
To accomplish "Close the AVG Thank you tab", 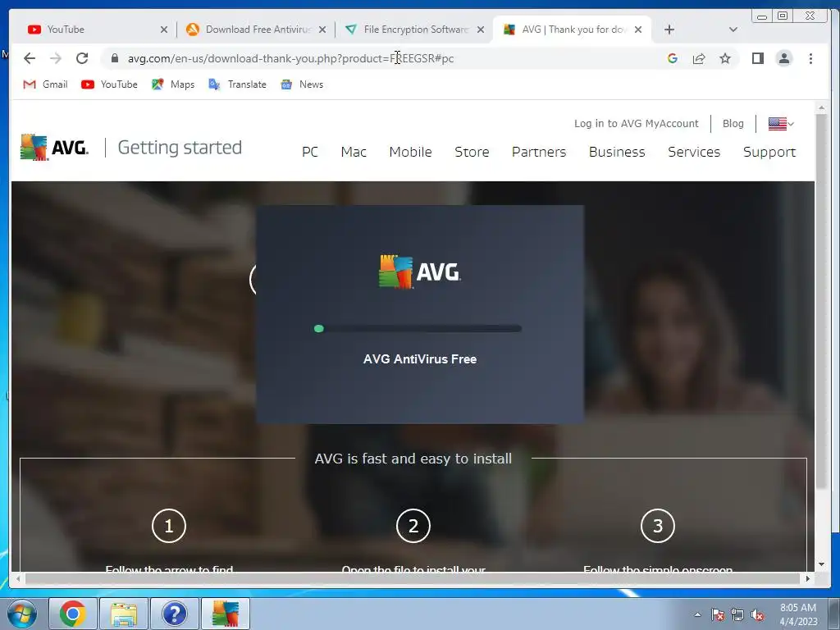I will [638, 30].
